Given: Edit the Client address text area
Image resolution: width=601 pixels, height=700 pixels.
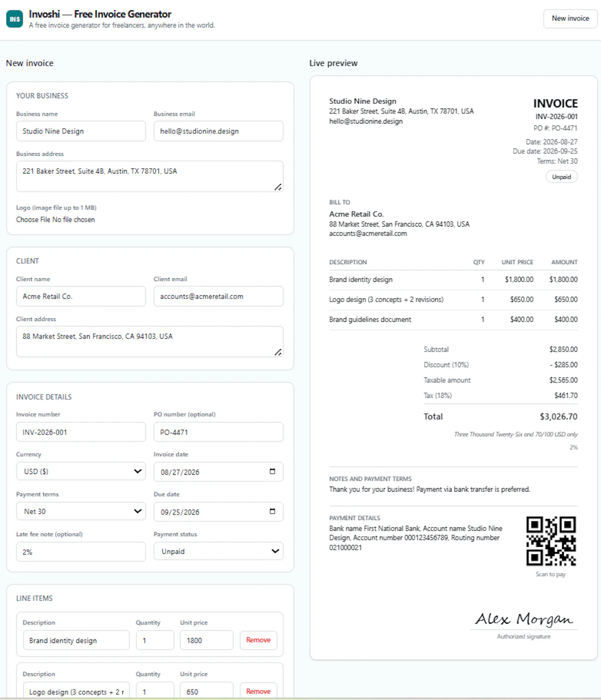Looking at the screenshot, I should pos(150,342).
